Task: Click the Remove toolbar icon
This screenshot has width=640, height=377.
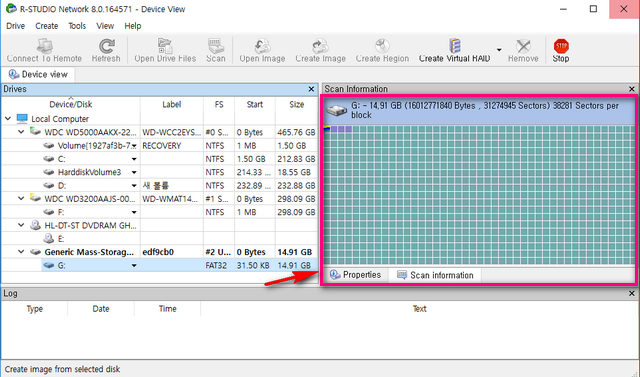Action: pyautogui.click(x=523, y=46)
